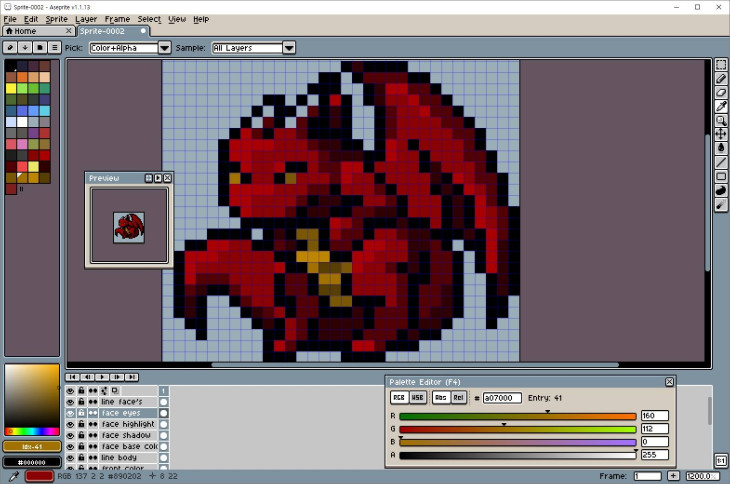Click the G green slider in Palette Editor
This screenshot has height=484, width=730.
(x=518, y=429)
